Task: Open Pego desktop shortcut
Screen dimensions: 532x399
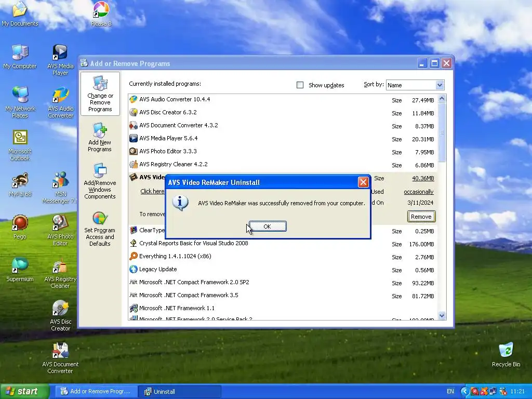Action: [x=20, y=228]
